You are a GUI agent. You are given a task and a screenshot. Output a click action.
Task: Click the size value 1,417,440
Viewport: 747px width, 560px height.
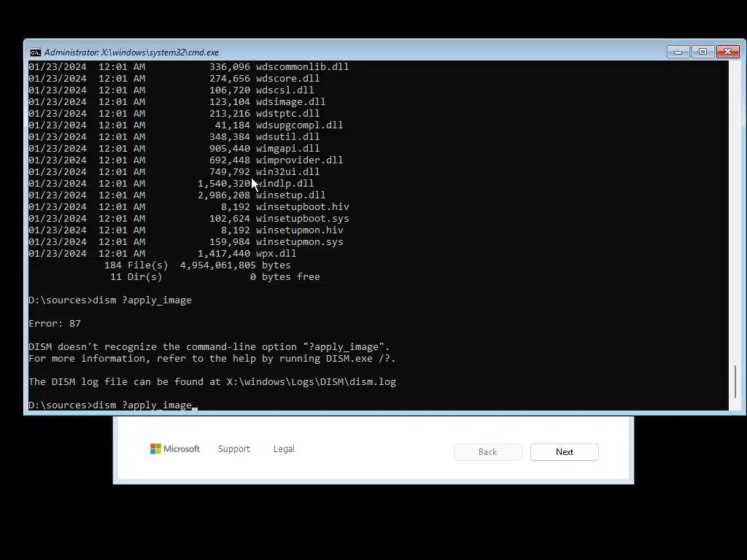[x=224, y=253]
